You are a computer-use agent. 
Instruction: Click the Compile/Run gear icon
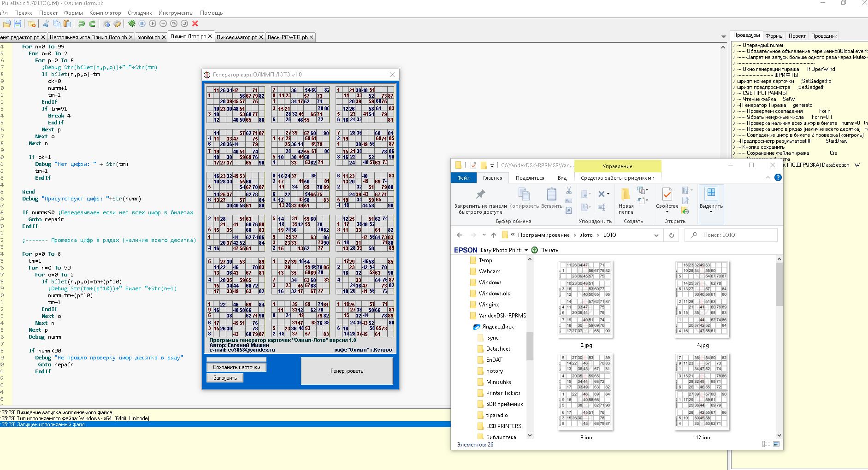[x=106, y=23]
